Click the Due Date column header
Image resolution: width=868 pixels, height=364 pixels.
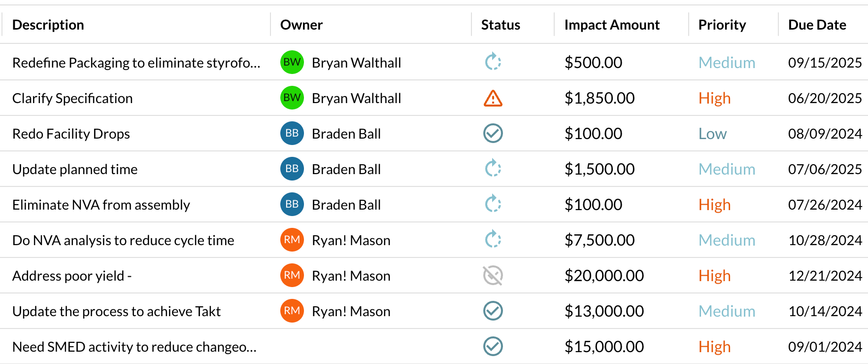[x=817, y=25]
